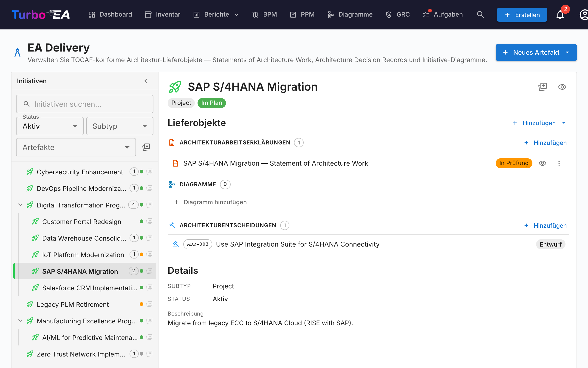Image resolution: width=588 pixels, height=368 pixels.
Task: Open the Inventar page
Action: (163, 14)
